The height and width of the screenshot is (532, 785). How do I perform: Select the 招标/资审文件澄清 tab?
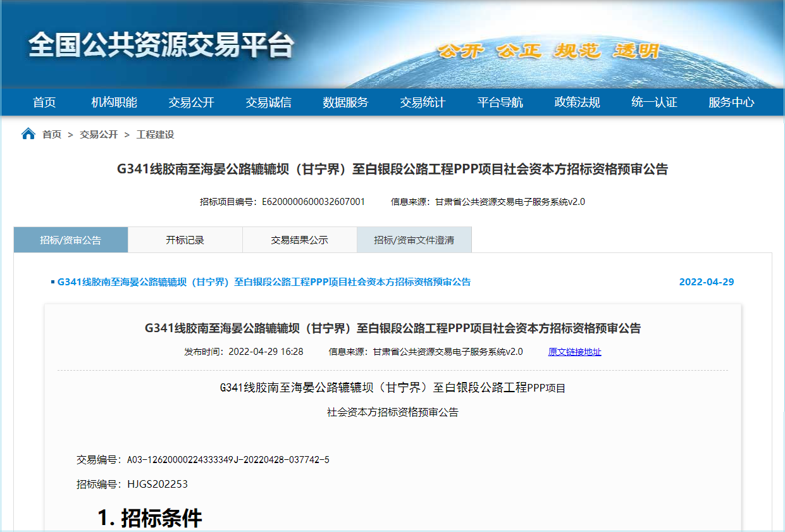point(414,240)
